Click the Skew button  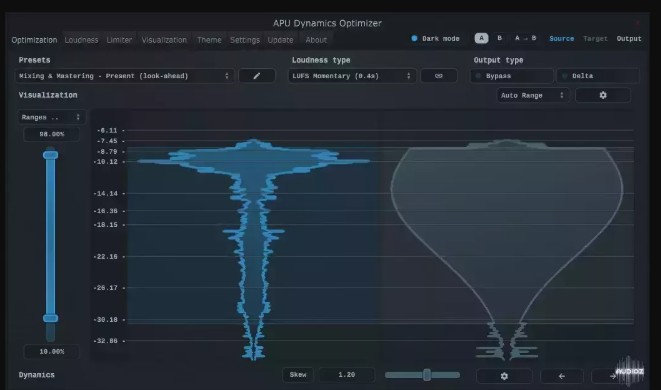298,375
